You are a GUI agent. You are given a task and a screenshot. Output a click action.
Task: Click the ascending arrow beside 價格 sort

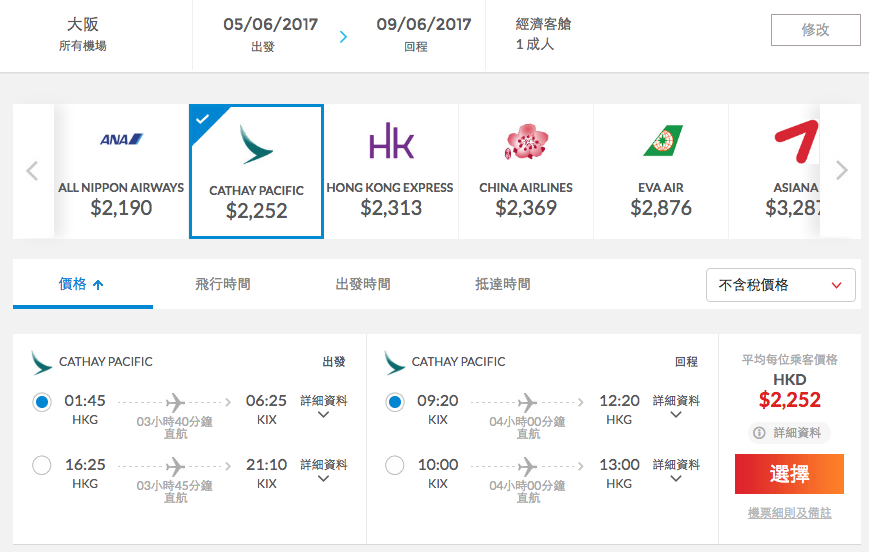pos(98,285)
